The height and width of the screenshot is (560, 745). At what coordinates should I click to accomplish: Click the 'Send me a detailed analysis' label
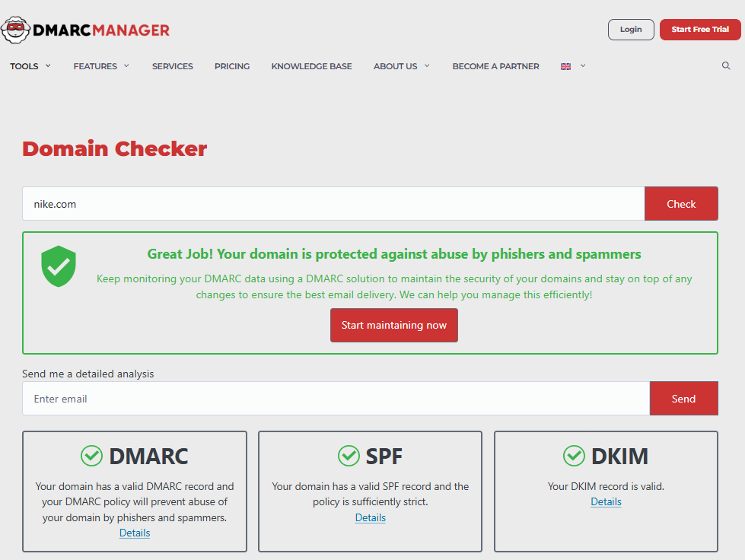[x=88, y=374]
